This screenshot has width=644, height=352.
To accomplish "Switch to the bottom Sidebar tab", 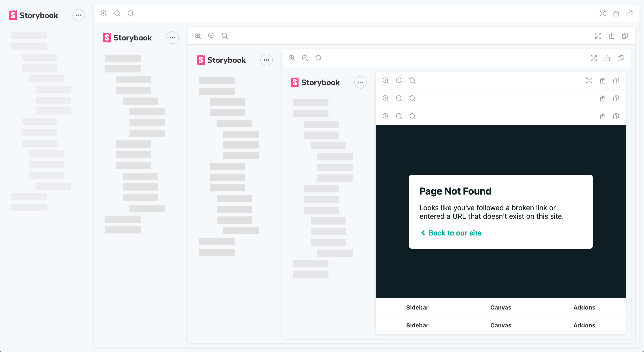I will pos(417,325).
